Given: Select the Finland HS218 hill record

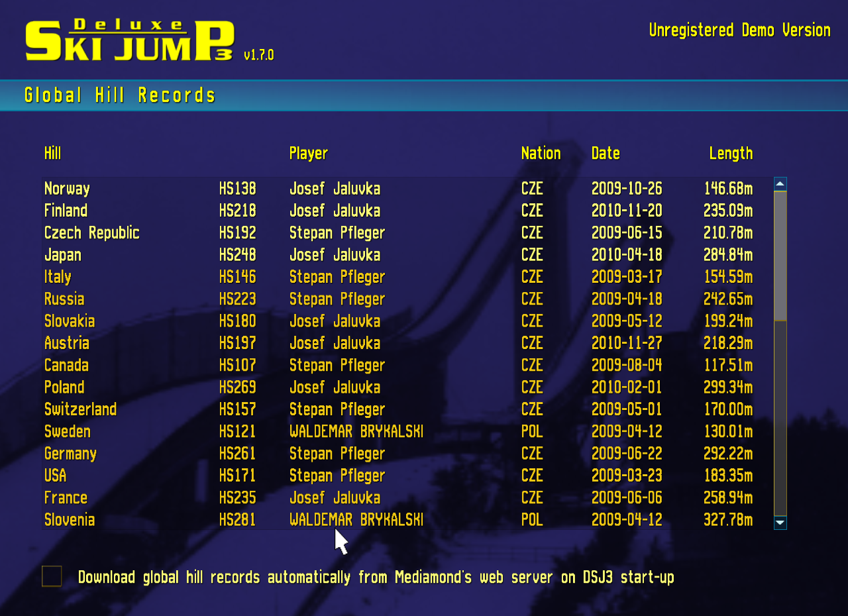Looking at the screenshot, I should point(397,211).
